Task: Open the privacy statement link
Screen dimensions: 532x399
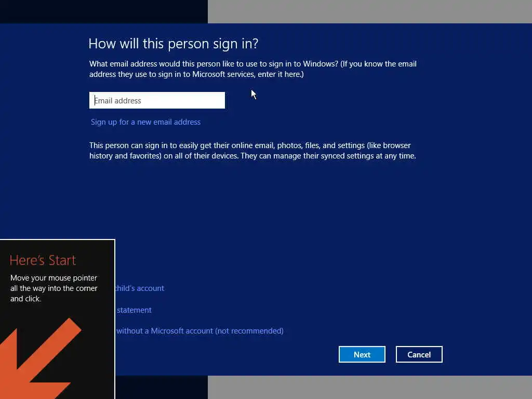Action: click(134, 310)
